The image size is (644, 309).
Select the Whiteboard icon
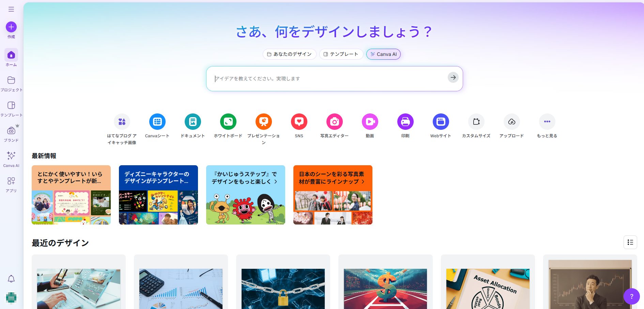(228, 122)
